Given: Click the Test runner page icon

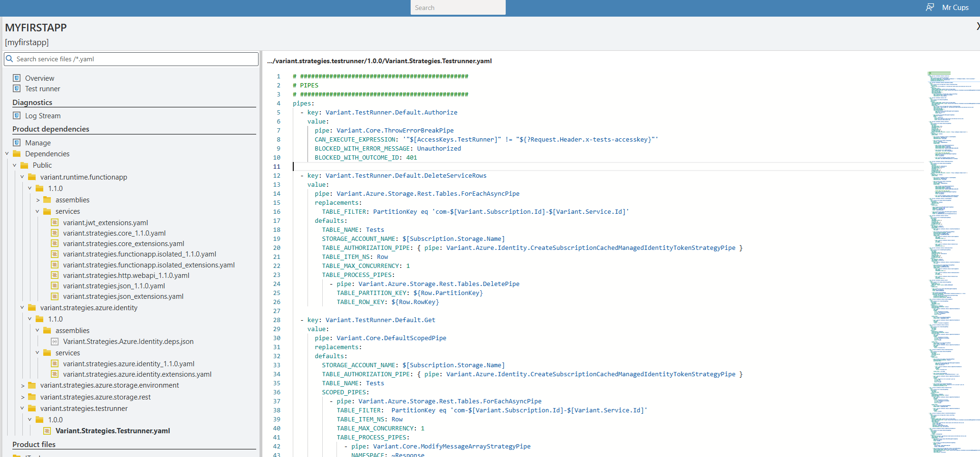Looking at the screenshot, I should pos(17,88).
